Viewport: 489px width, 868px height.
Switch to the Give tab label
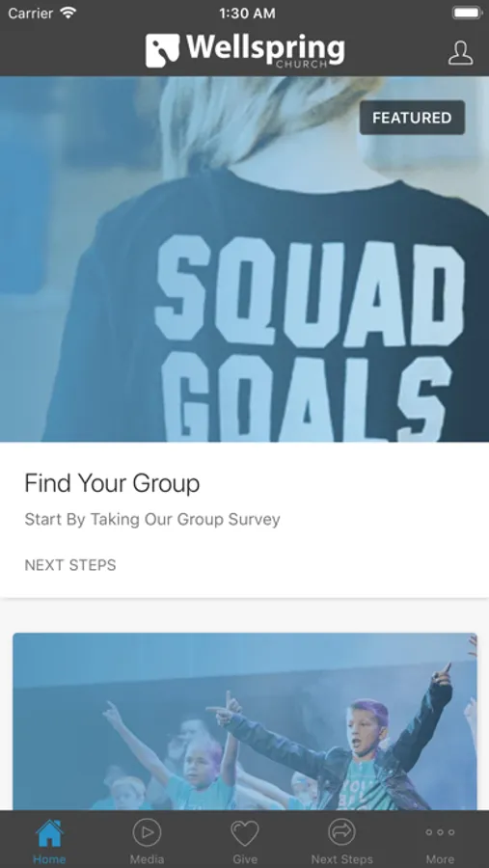tap(245, 859)
